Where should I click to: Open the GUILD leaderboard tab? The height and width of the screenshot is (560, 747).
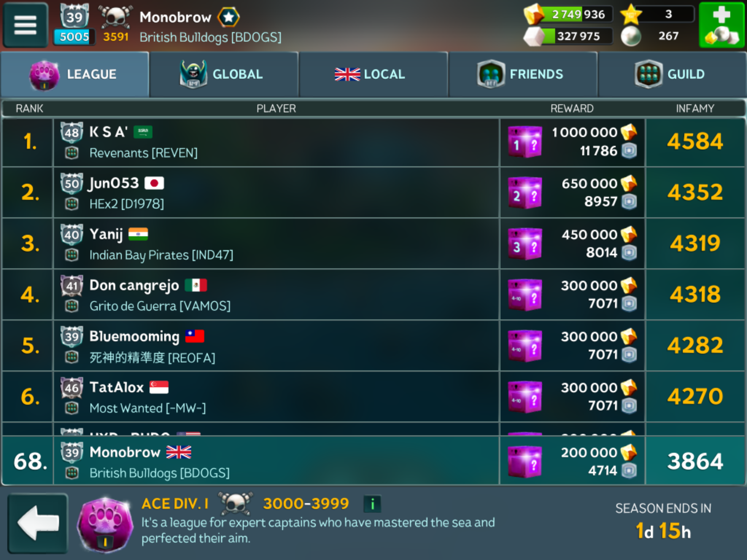coord(672,74)
